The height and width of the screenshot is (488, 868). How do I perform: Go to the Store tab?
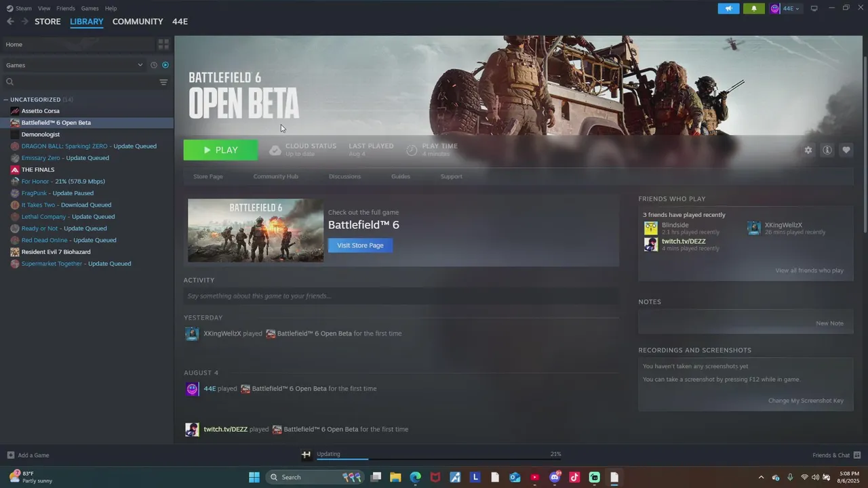[x=47, y=22]
